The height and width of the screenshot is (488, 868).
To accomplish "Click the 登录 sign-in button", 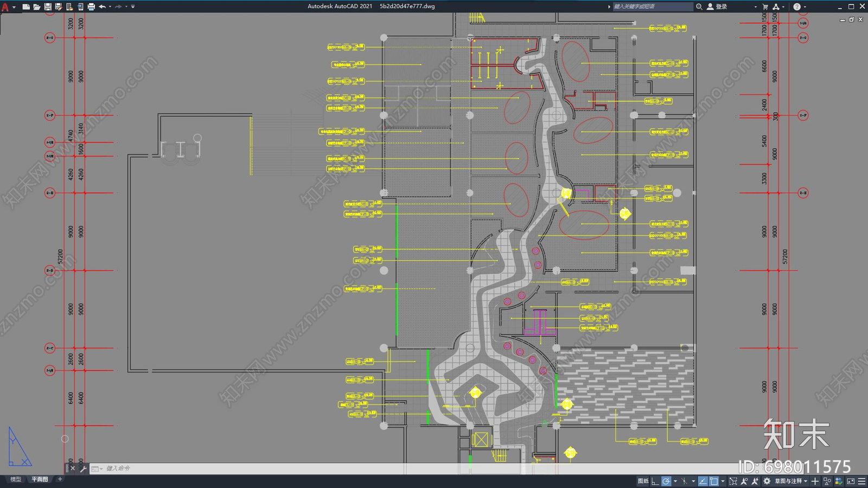I will (717, 7).
